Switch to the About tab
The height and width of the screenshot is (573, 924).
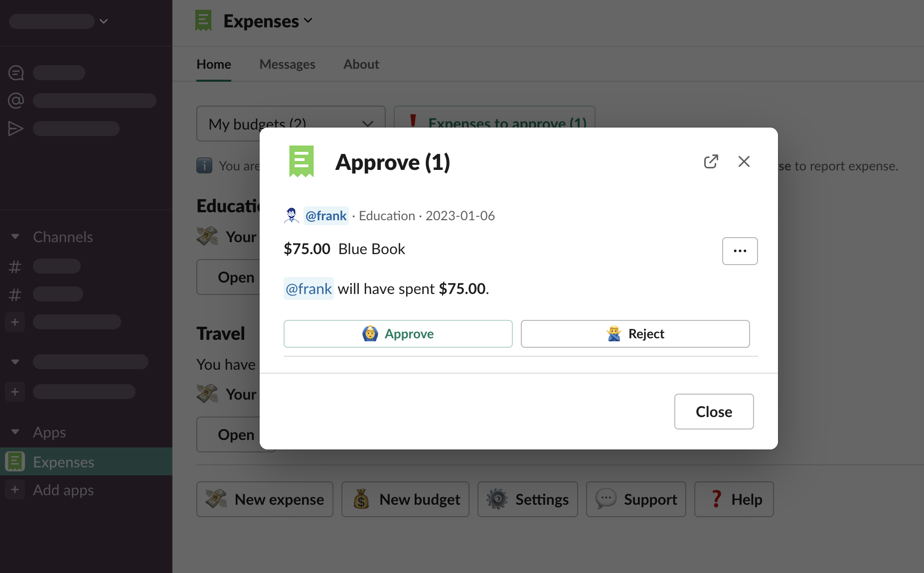(361, 64)
